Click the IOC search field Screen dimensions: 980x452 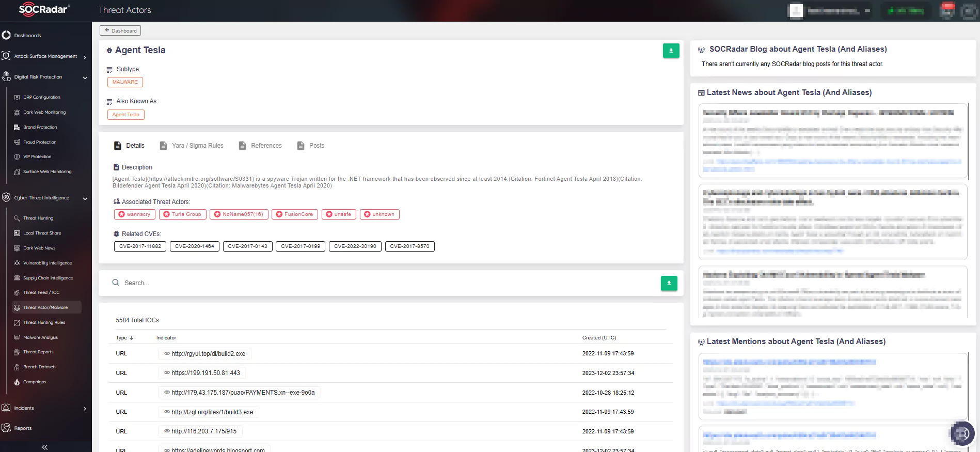click(382, 283)
